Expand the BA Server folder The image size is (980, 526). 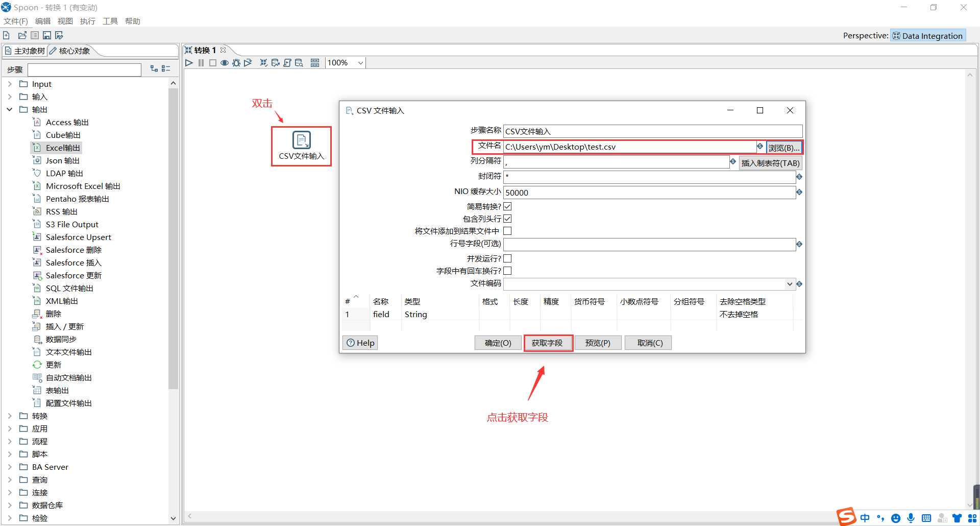point(10,467)
